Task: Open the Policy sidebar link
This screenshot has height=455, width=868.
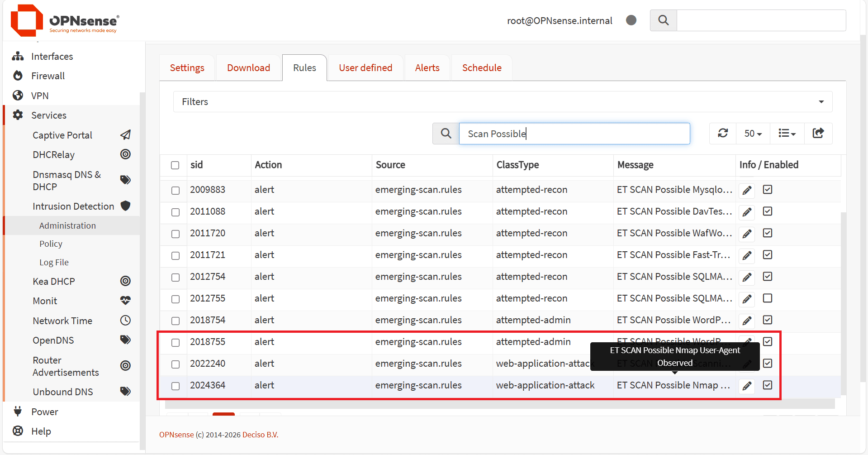Action: point(51,244)
